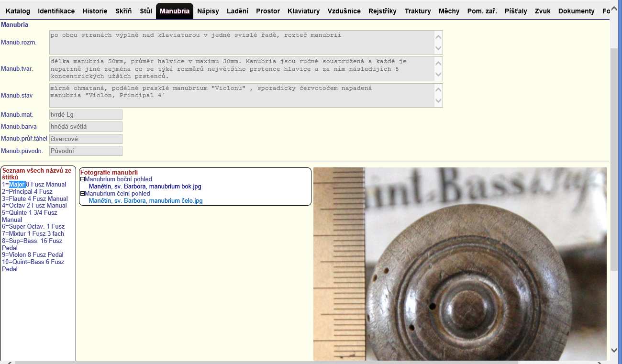
Task: Click up arrow of Manub.rozm. scrollbar
Action: click(438, 36)
